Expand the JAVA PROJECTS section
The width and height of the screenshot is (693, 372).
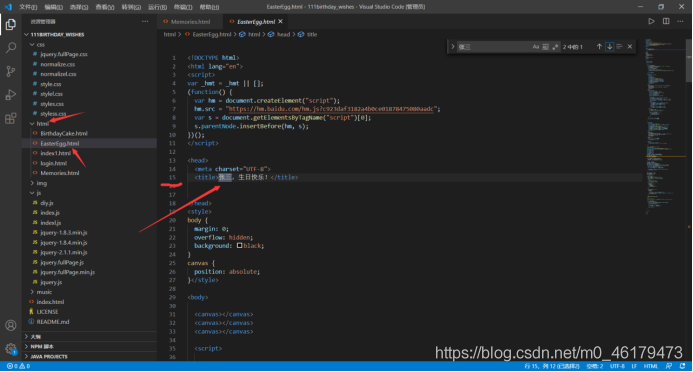click(x=90, y=356)
